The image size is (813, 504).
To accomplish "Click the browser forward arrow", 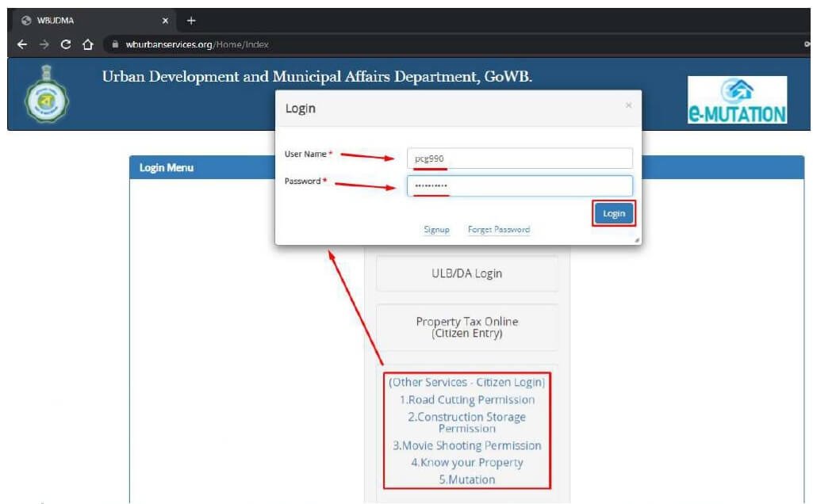I will click(44, 44).
